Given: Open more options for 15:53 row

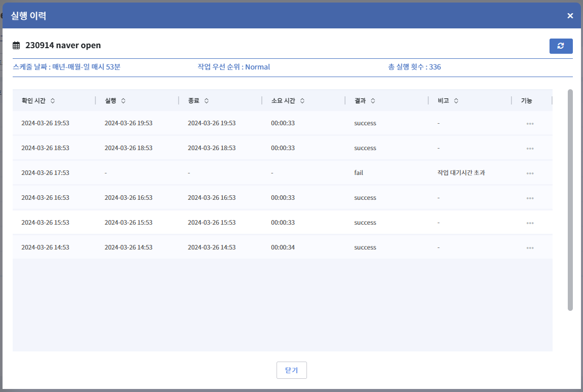Looking at the screenshot, I should [530, 223].
